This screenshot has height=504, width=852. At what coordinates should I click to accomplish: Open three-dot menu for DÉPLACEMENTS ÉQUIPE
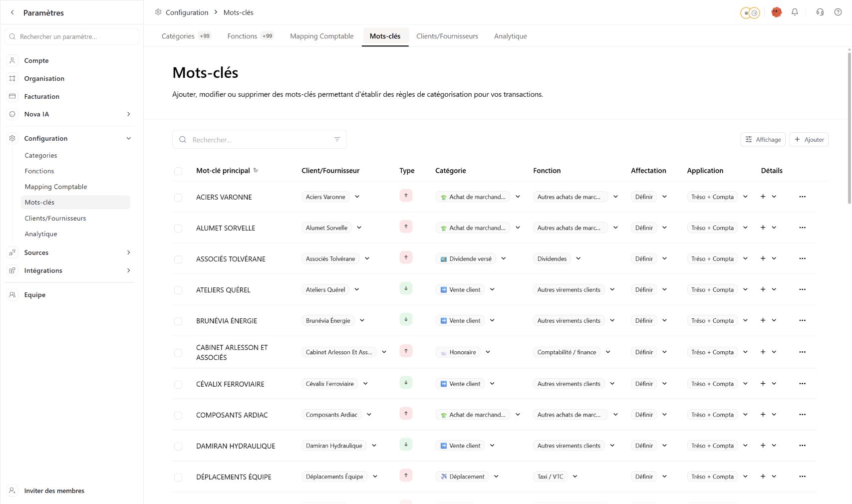coord(802,477)
